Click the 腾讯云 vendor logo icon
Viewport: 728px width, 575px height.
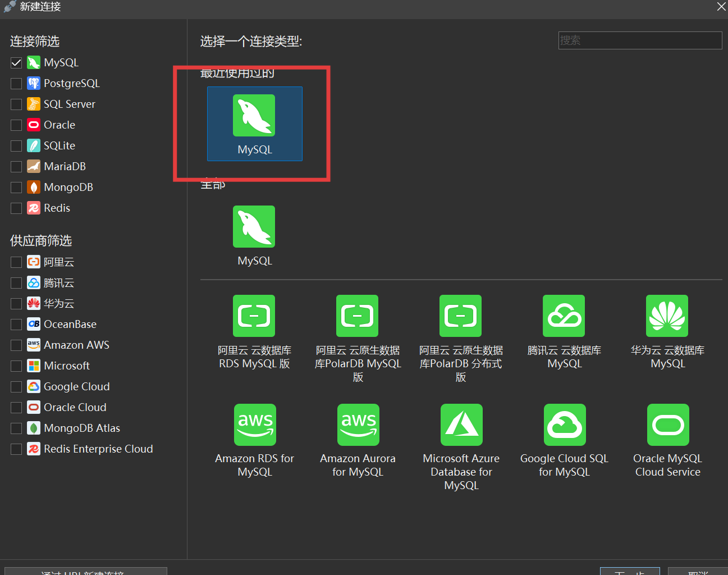point(34,282)
